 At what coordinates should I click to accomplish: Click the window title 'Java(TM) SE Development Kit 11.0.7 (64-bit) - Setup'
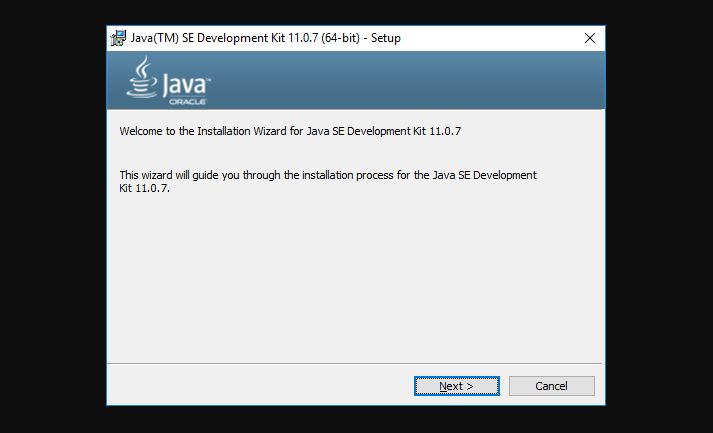coord(266,38)
